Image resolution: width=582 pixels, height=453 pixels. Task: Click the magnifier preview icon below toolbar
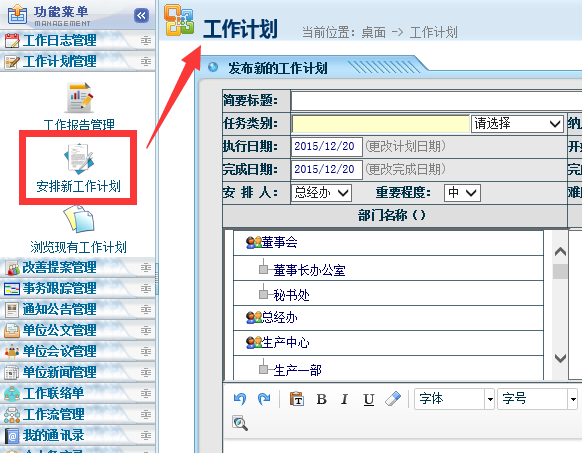pyautogui.click(x=240, y=423)
